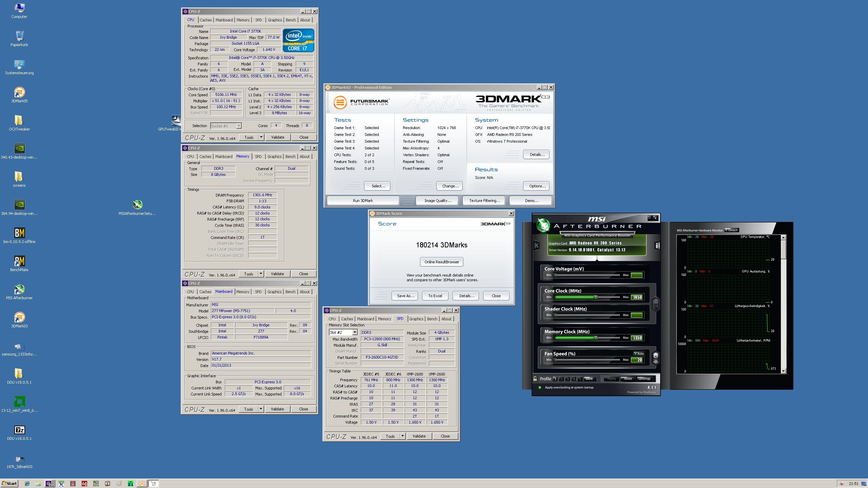
Task: Expand the Tools dropdown arrow in CPU tab window
Action: [261, 137]
